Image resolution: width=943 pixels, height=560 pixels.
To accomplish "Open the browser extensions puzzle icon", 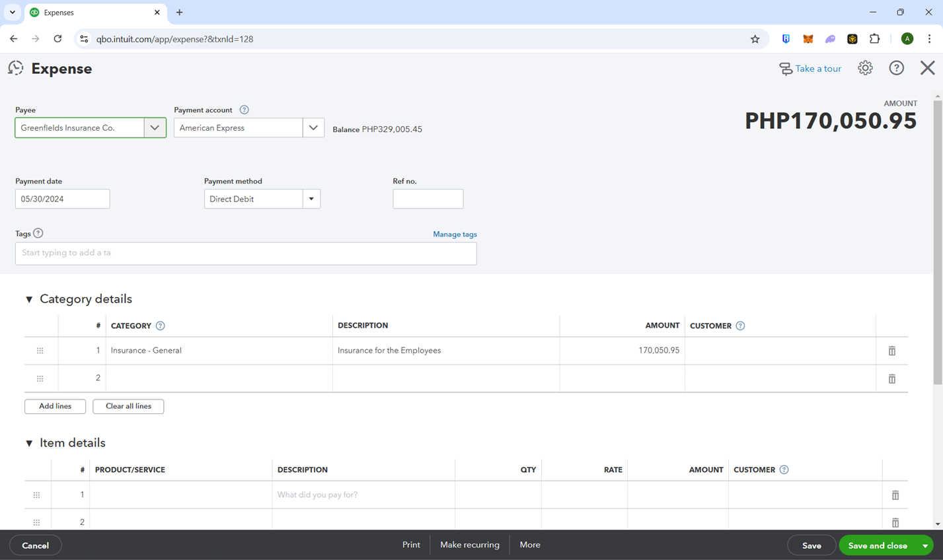I will tap(875, 39).
